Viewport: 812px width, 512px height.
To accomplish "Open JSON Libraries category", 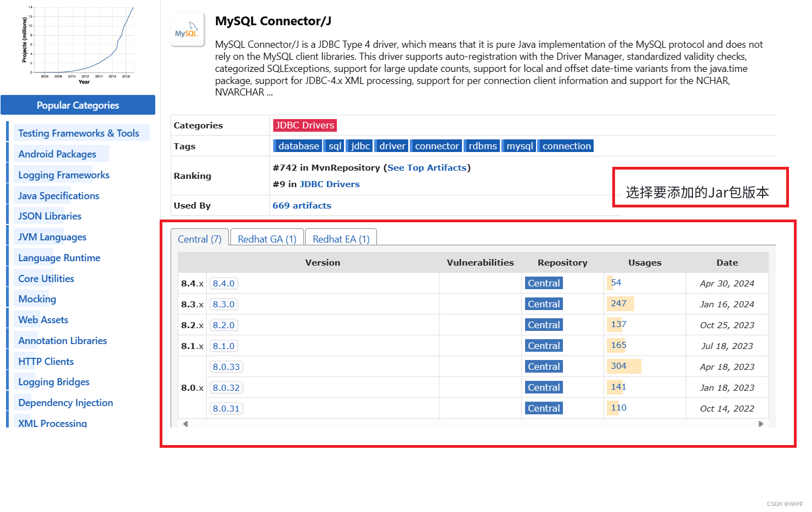I will click(x=49, y=216).
